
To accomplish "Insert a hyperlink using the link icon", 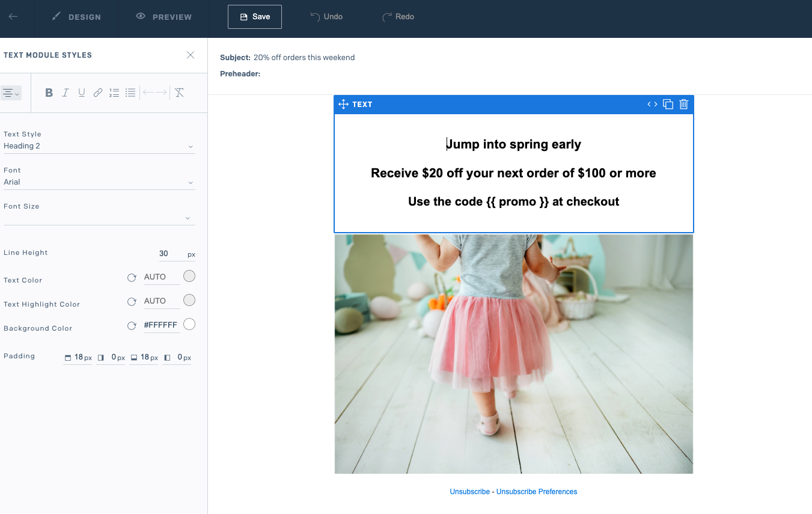I will coord(97,93).
